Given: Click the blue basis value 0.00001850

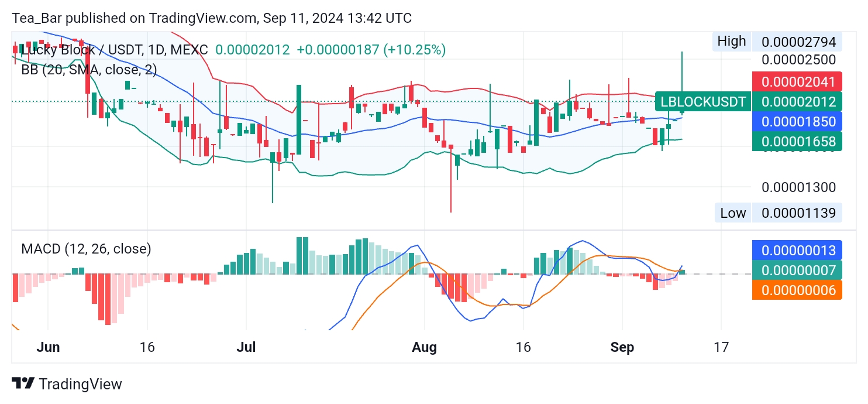Looking at the screenshot, I should click(x=797, y=121).
